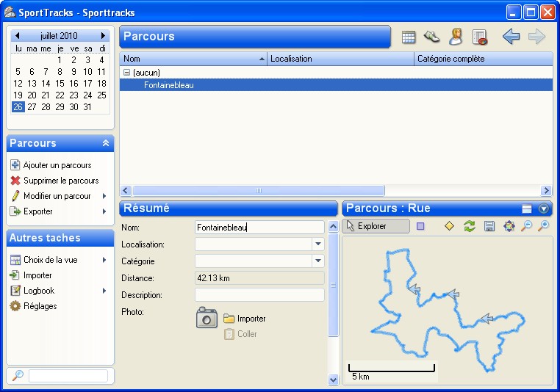
Task: Show previous month in calendar
Action: coord(17,35)
